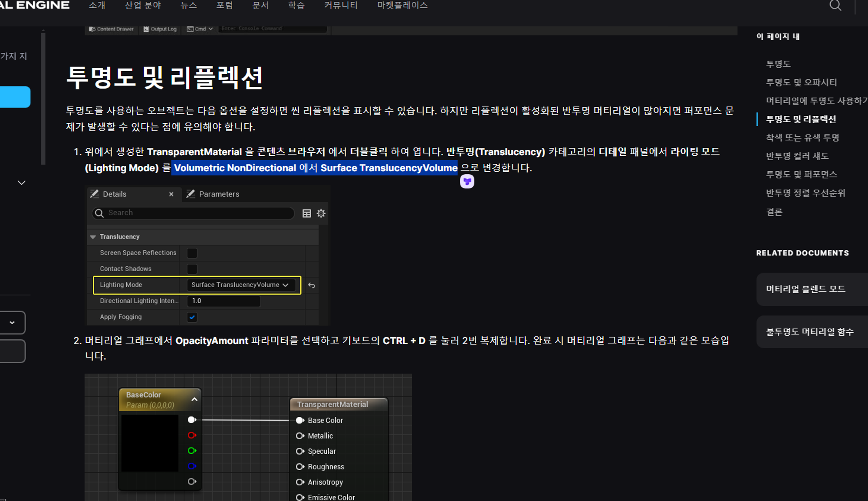868x501 pixels.
Task: Click the blue sidebar button
Action: 15,97
